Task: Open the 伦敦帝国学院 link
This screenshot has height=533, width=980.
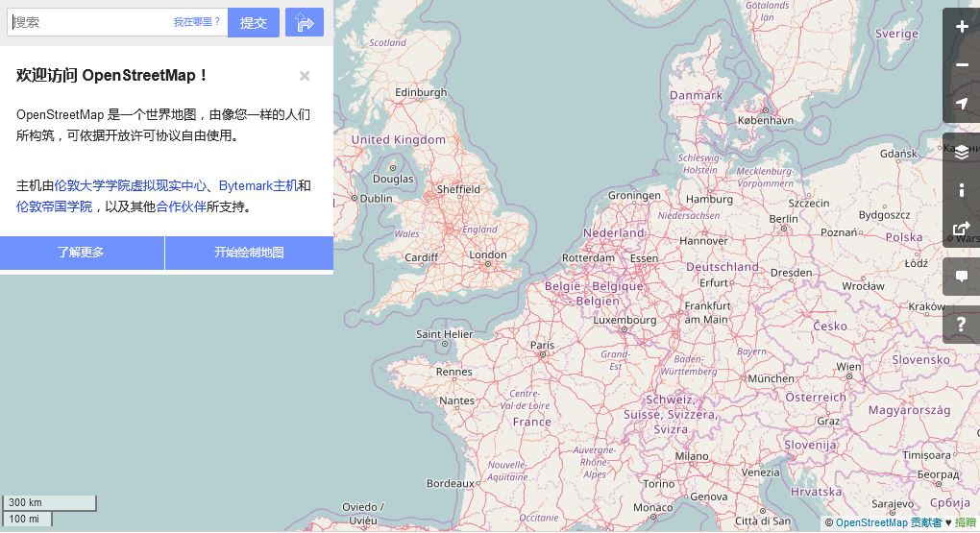Action: tap(55, 206)
